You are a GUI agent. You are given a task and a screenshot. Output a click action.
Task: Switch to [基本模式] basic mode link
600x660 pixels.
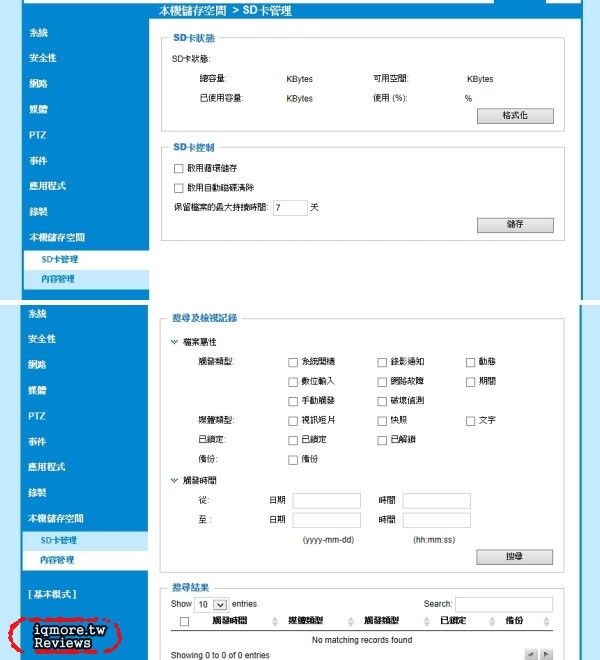52,594
